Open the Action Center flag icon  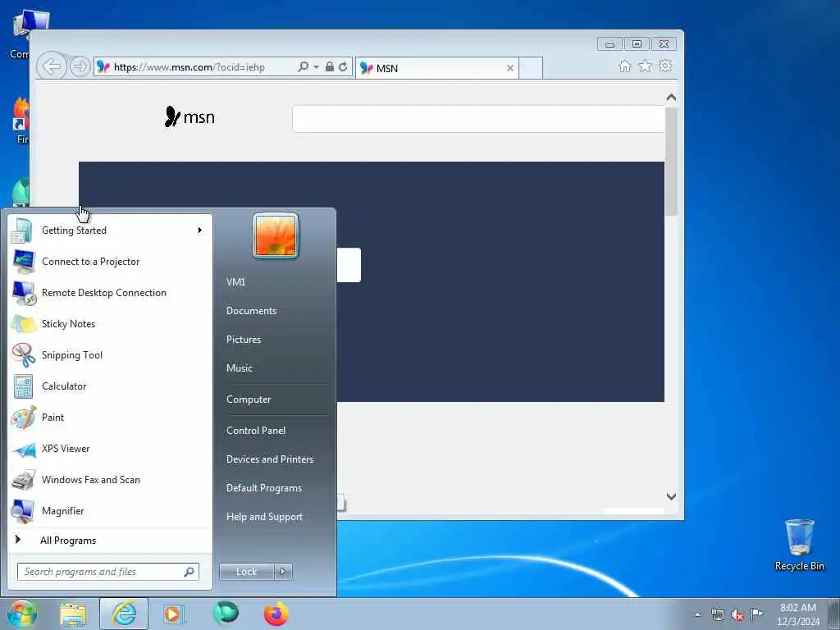[x=756, y=614]
